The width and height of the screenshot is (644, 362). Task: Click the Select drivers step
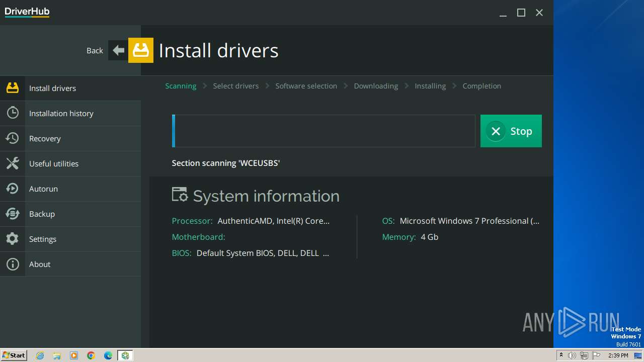(235, 86)
